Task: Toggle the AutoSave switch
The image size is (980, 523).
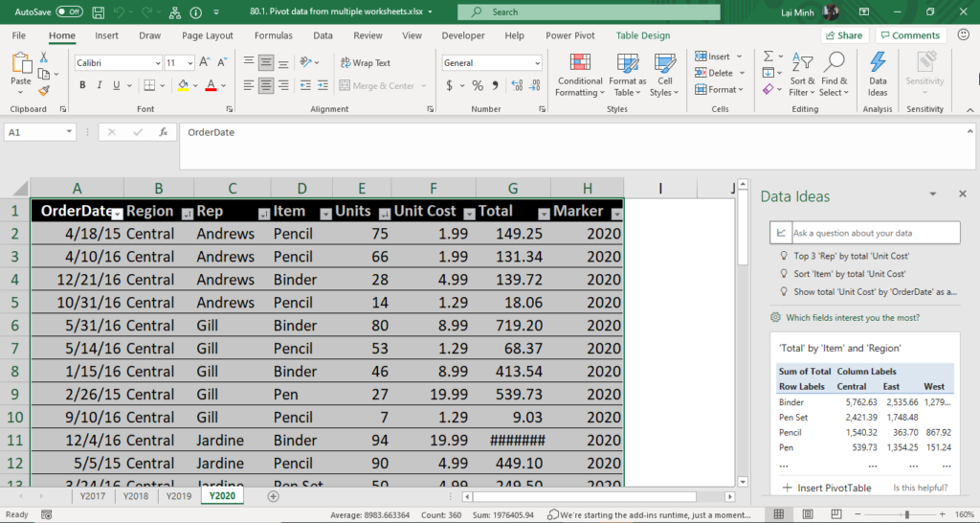Action: click(x=69, y=11)
